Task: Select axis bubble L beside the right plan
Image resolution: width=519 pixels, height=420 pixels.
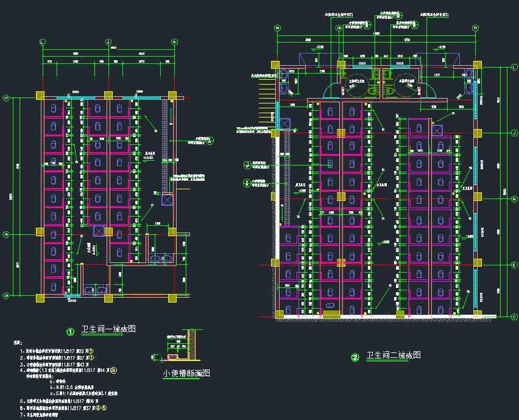Action: click(x=514, y=67)
